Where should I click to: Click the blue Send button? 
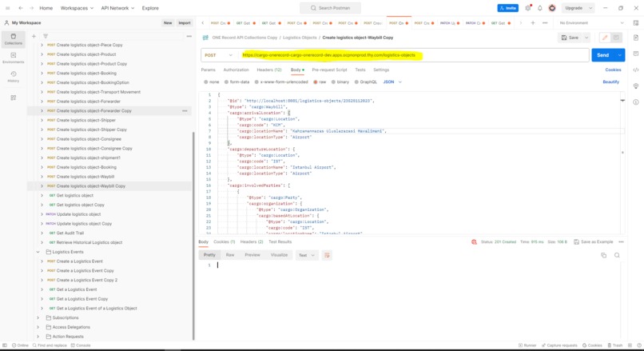pyautogui.click(x=603, y=55)
